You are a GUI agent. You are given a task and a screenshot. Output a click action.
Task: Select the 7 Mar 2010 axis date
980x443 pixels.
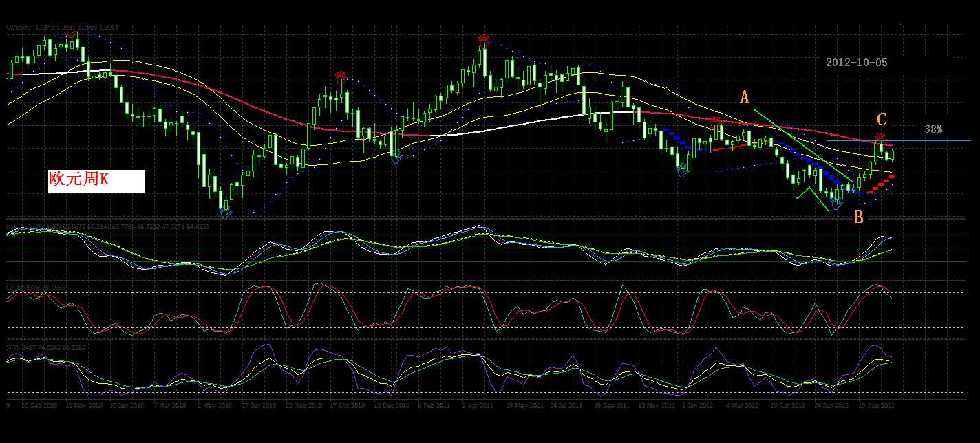(170, 406)
